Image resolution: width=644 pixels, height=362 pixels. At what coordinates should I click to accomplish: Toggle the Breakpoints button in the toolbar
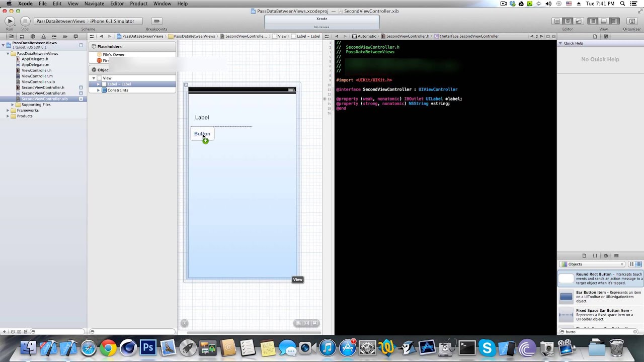coord(156,21)
